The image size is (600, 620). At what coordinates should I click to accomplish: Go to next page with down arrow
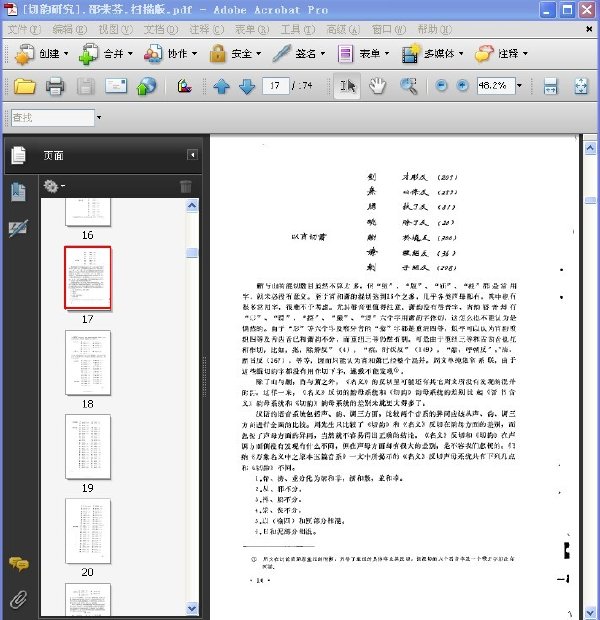247,86
